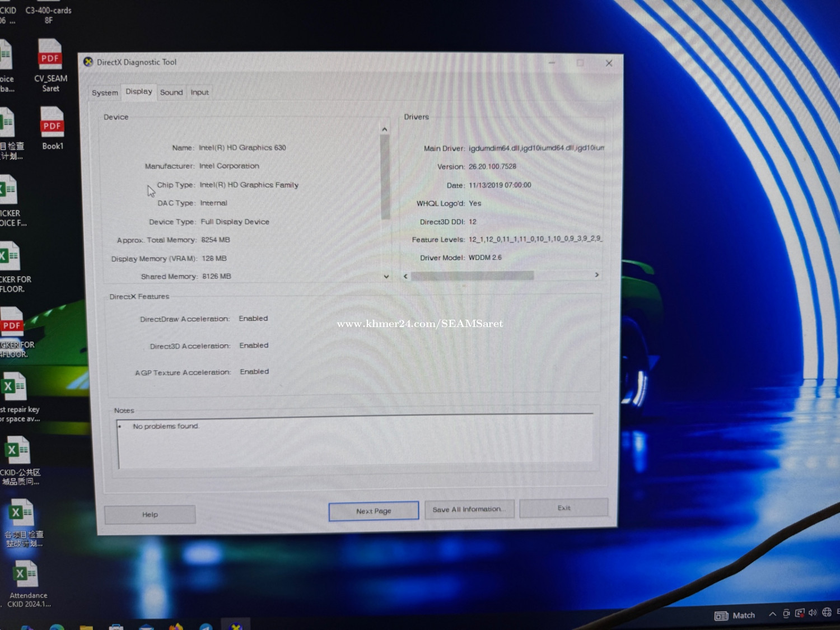Select the CKID-公共区 Excel file icon

(19, 461)
